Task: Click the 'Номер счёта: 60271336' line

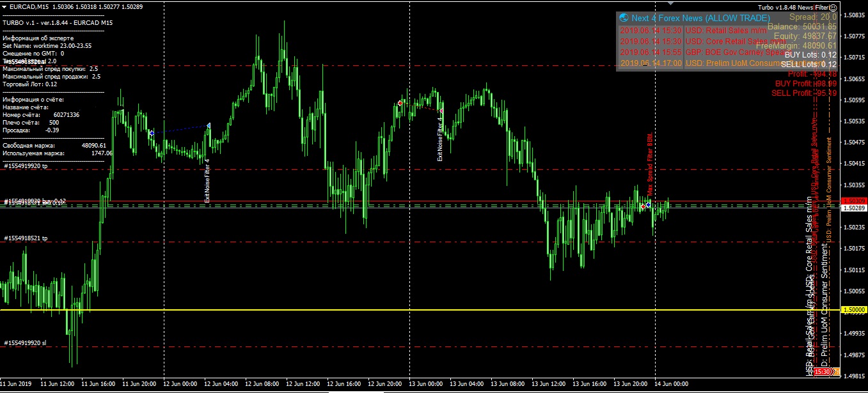Action: click(41, 115)
